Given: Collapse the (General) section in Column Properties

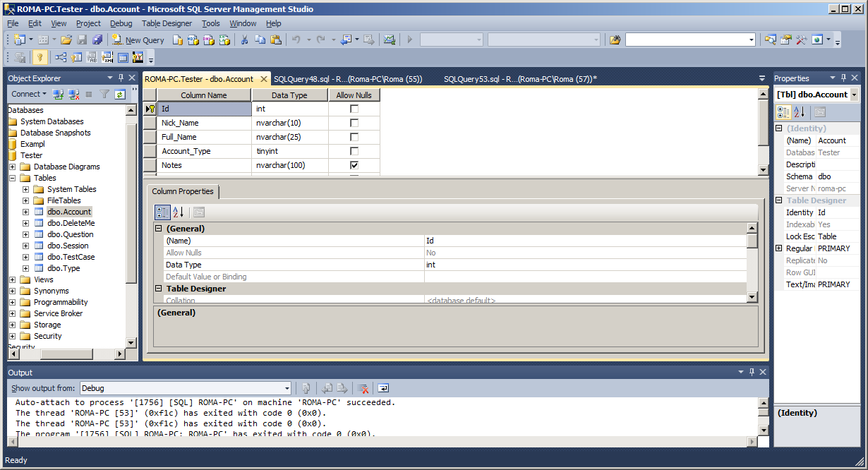Looking at the screenshot, I should tap(159, 229).
